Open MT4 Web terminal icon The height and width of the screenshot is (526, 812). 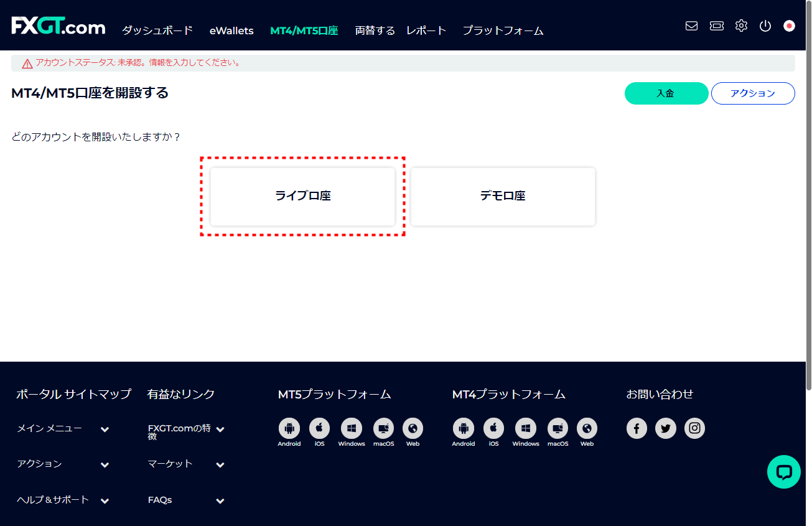[587, 428]
